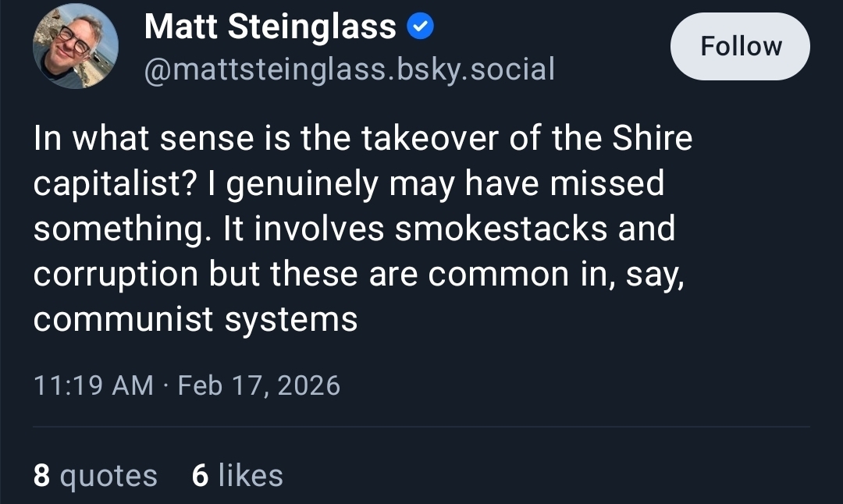Click the @mattsteinglass.bsky.social handle
This screenshot has height=504, width=843.
350,69
